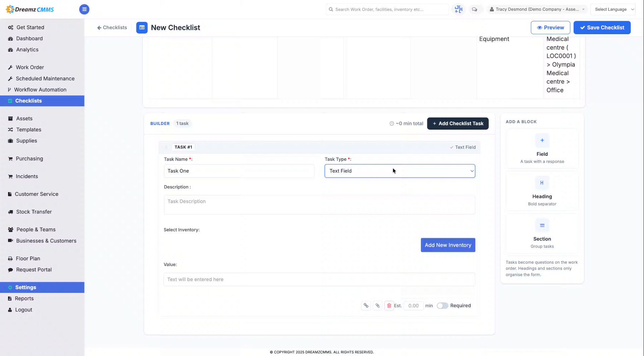Go to Scheduled Maintenance

tap(45, 79)
